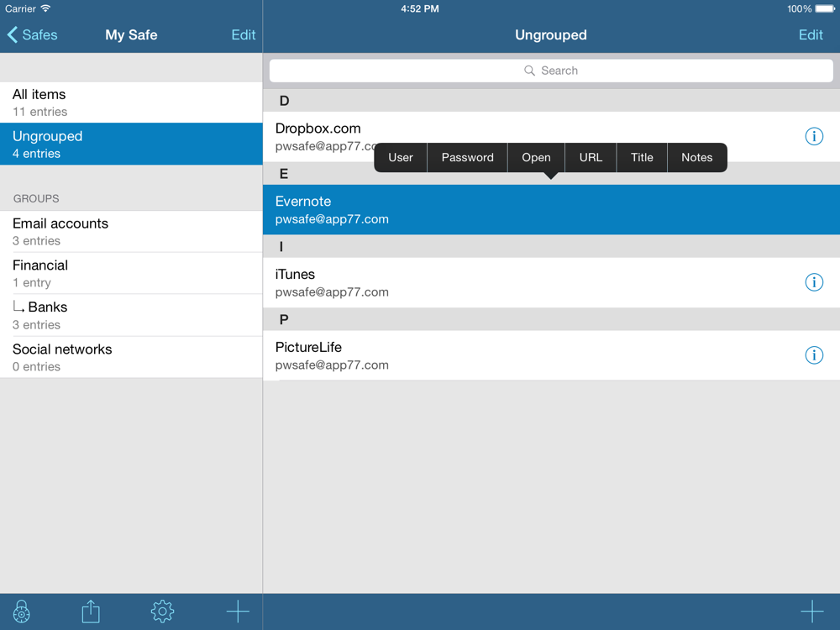Screen dimensions: 840x630
Task: Select the Dropbox.com entry
Action: coord(551,137)
